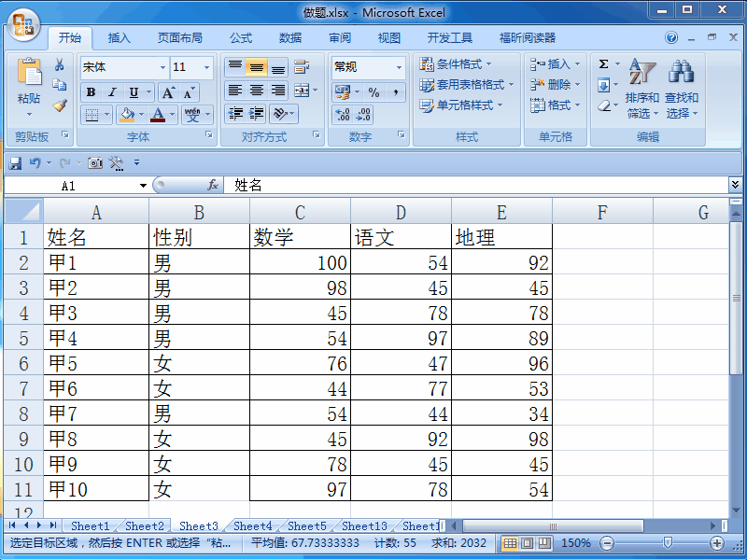This screenshot has height=560, width=747.
Task: Open the Name Box dropdown arrow
Action: [x=143, y=186]
